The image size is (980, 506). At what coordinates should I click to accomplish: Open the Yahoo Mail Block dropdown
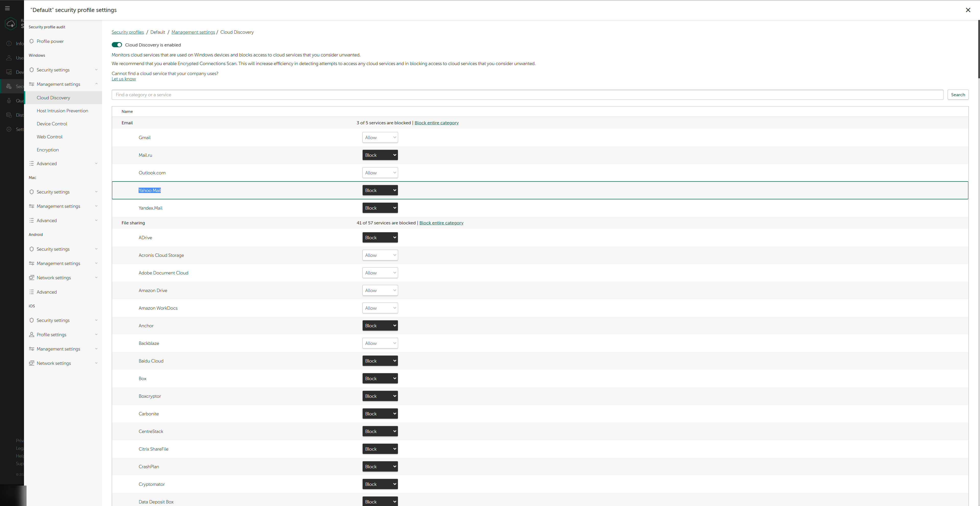(380, 190)
